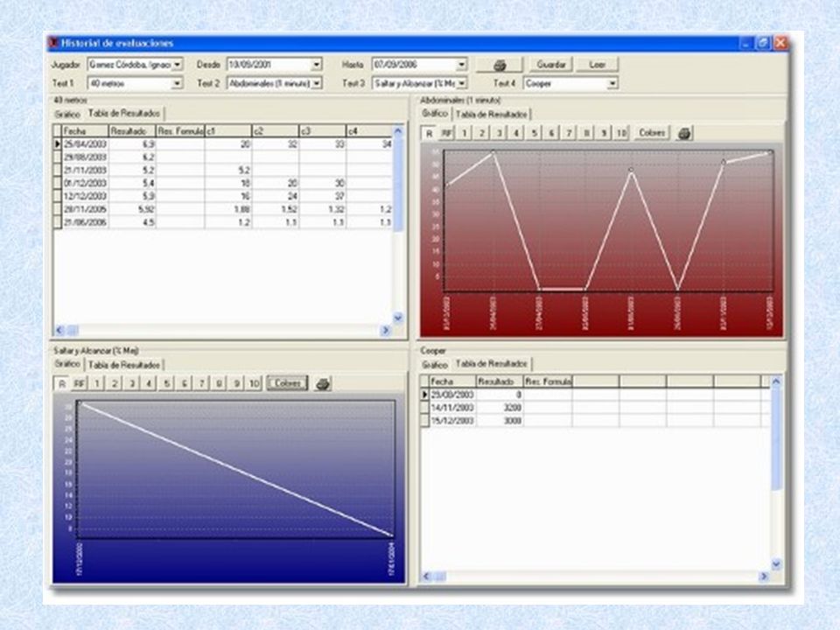This screenshot has height=630, width=840.
Task: Select the Gráfico tab in the Saltar y Alcanzar panel
Action: pyautogui.click(x=68, y=364)
